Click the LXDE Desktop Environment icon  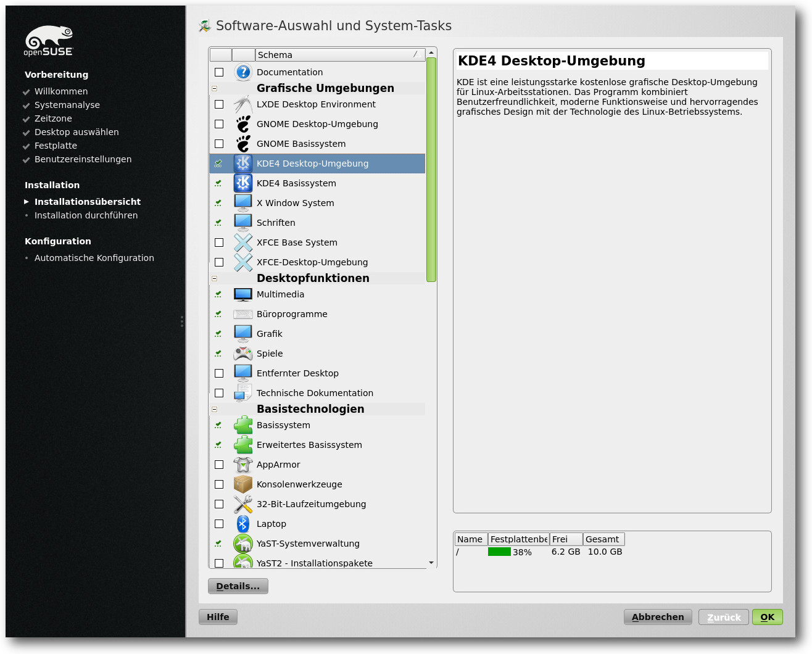tap(243, 104)
